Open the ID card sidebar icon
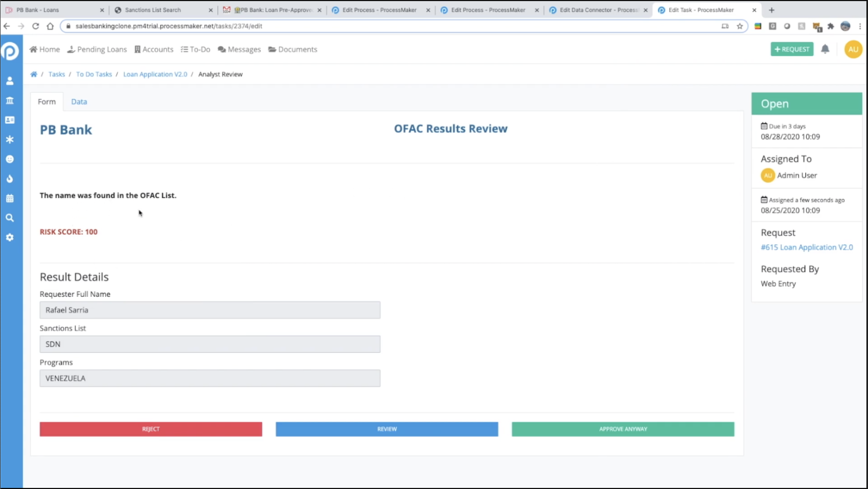 click(x=10, y=120)
